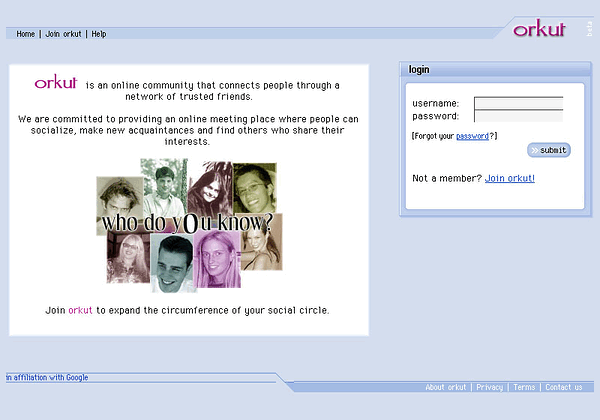The height and width of the screenshot is (420, 600).
Task: Click the man with glasses photo in the collage
Action: point(254,188)
